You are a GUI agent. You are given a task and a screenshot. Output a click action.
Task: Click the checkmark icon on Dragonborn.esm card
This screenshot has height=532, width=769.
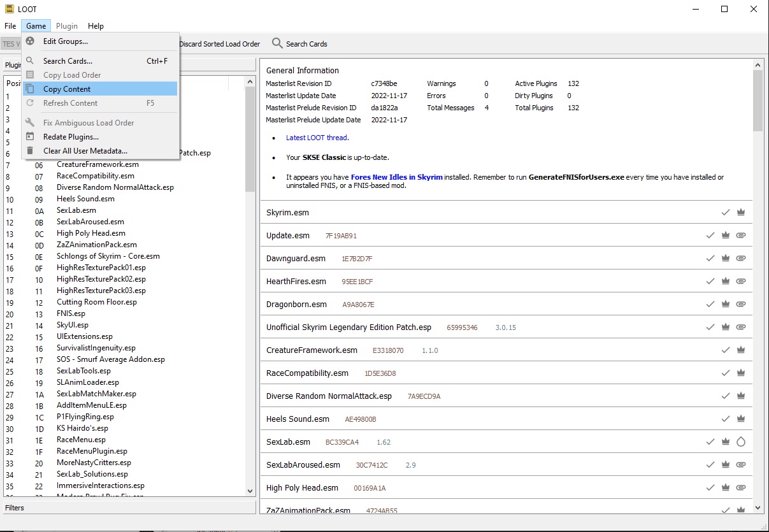pyautogui.click(x=710, y=304)
